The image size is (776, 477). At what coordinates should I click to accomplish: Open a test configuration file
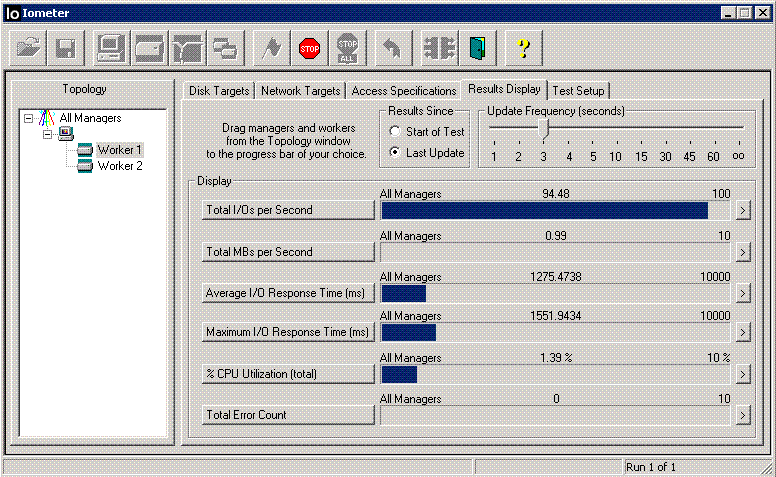tap(30, 48)
